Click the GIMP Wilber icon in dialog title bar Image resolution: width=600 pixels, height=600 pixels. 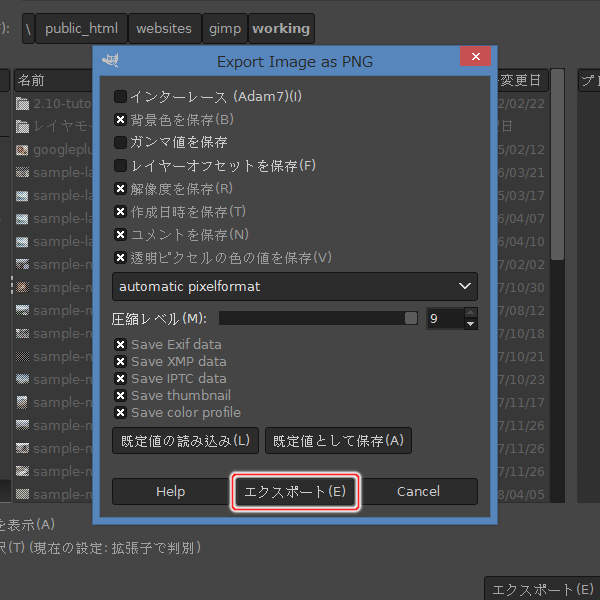(111, 60)
